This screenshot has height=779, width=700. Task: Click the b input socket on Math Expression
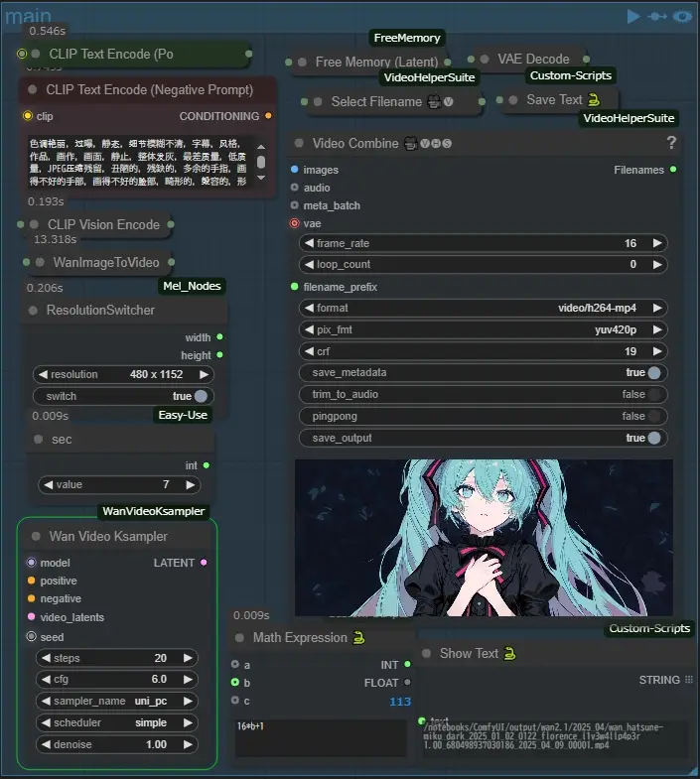235,682
